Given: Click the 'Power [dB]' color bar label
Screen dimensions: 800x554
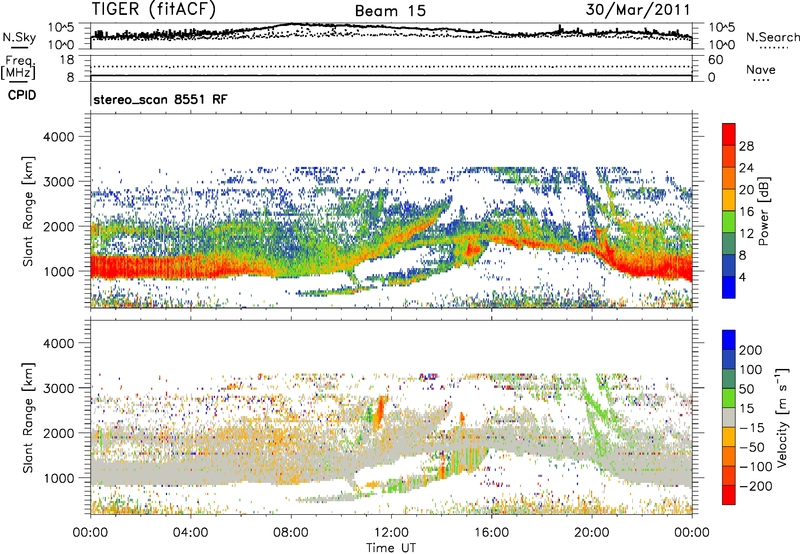Looking at the screenshot, I should coord(763,211).
